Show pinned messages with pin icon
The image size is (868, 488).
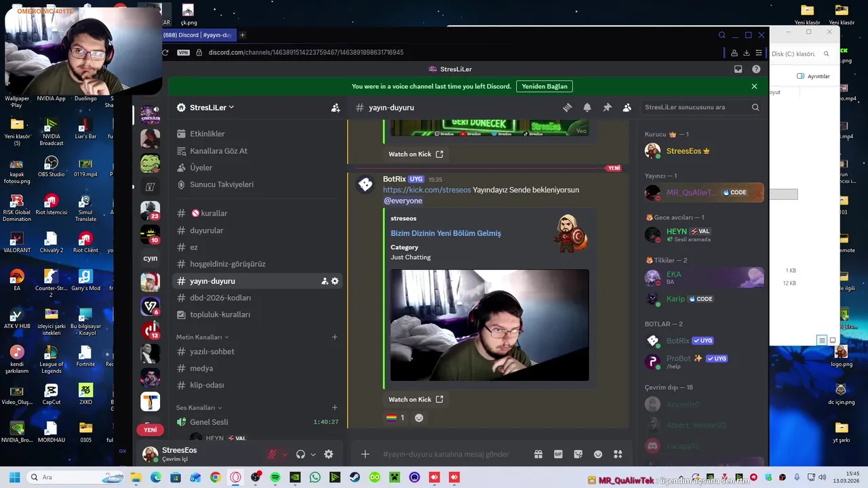tap(607, 108)
